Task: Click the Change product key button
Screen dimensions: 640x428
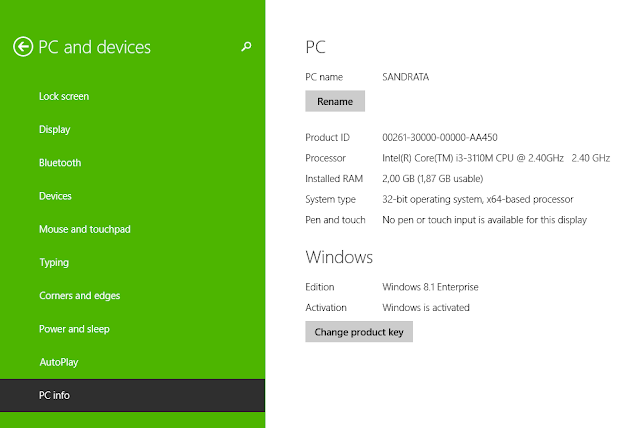Action: (x=359, y=332)
